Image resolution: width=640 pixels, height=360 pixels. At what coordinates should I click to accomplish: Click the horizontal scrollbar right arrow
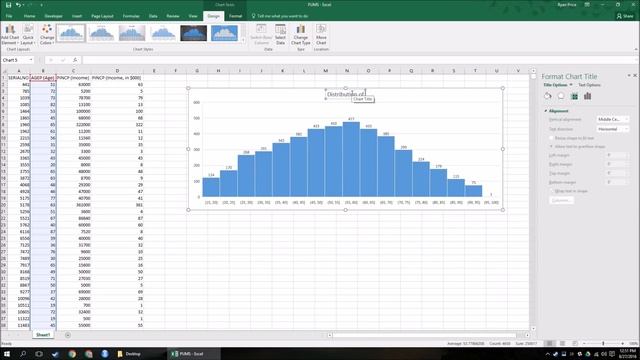point(527,335)
